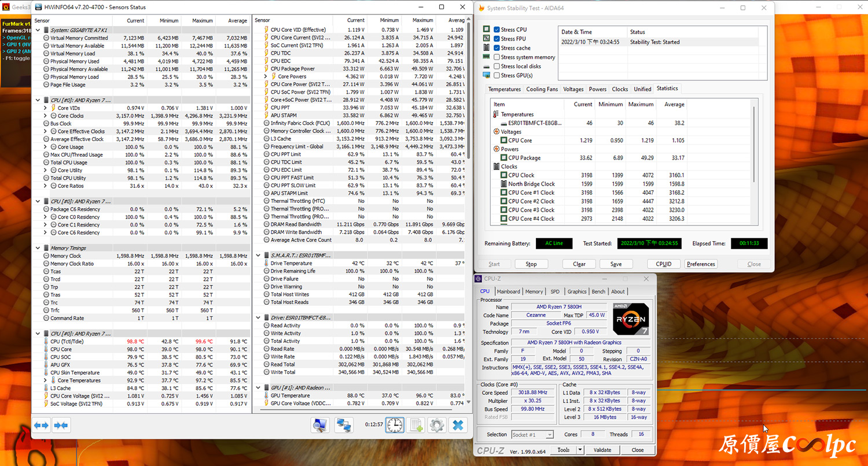Open the Bench tab in CPU-Z
The width and height of the screenshot is (868, 466).
pyautogui.click(x=598, y=291)
